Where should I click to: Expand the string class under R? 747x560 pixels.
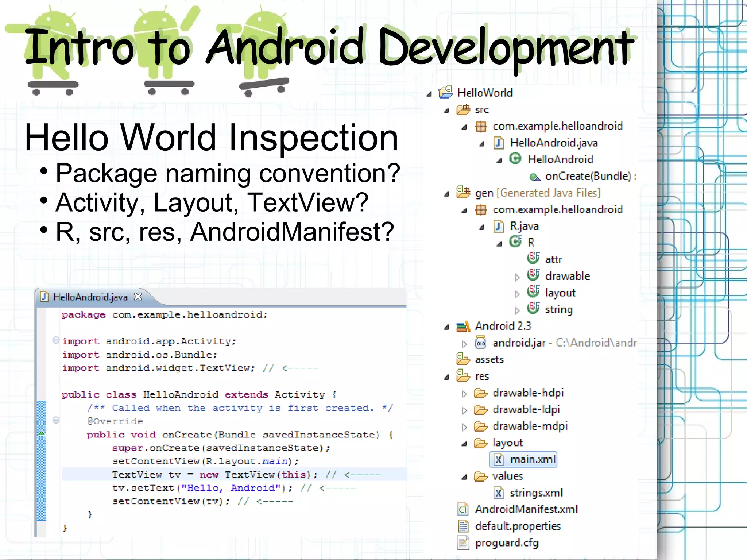pyautogui.click(x=517, y=311)
